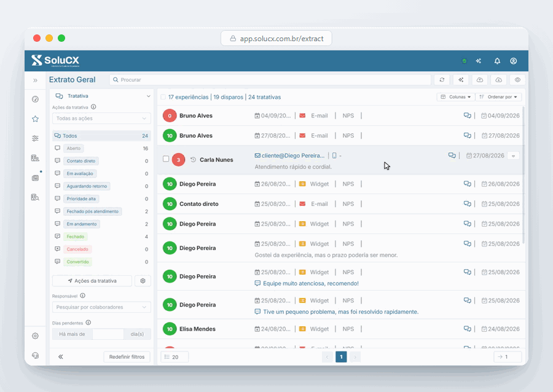Click the go-to-page input field
The height and width of the screenshot is (392, 553).
pyautogui.click(x=508, y=357)
